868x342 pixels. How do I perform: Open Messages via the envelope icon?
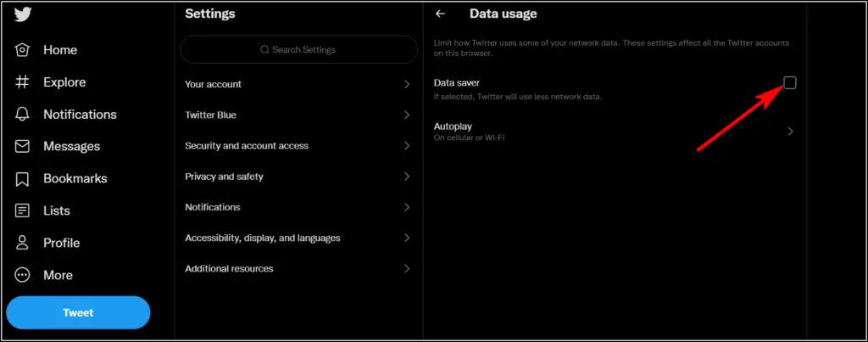point(22,146)
